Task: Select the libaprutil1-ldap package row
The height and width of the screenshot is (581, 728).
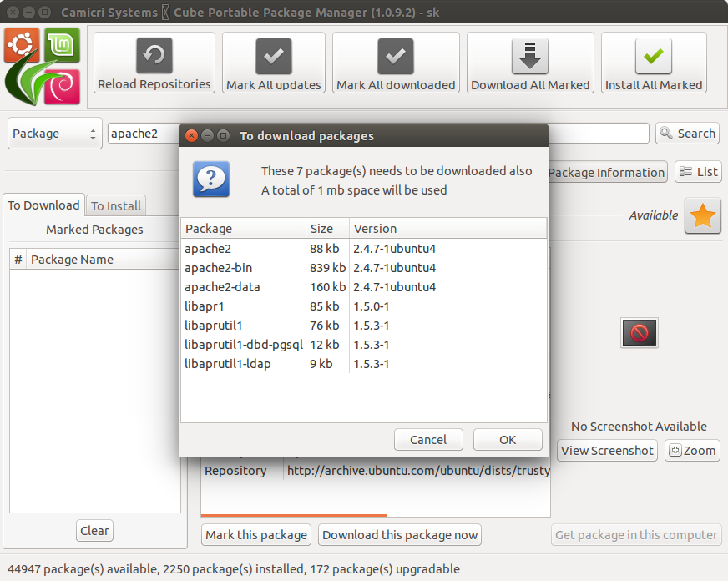Action: (x=363, y=364)
